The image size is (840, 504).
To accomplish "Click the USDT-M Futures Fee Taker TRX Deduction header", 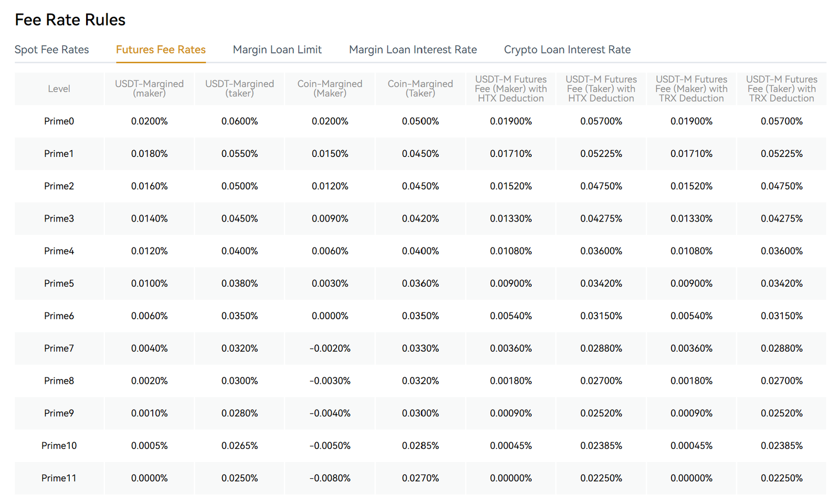I will tap(782, 89).
